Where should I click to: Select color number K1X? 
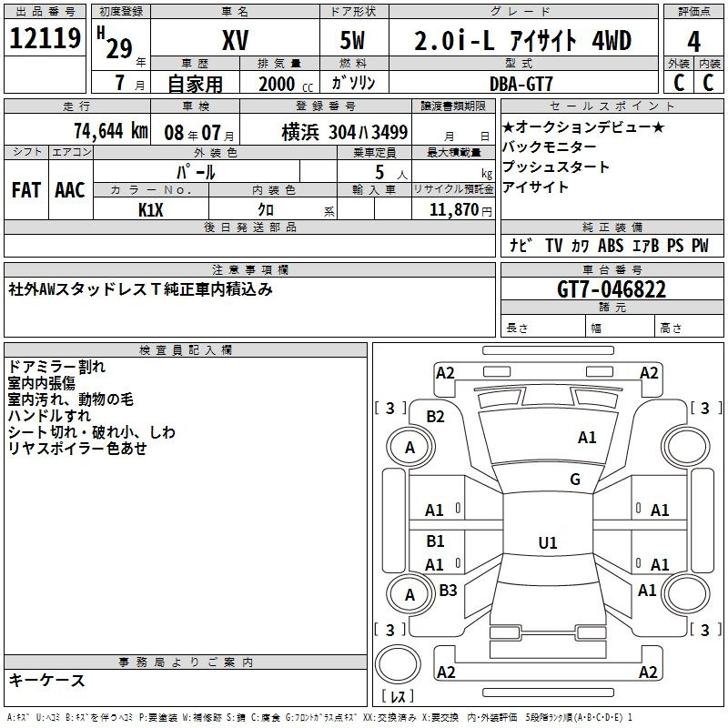pos(151,210)
